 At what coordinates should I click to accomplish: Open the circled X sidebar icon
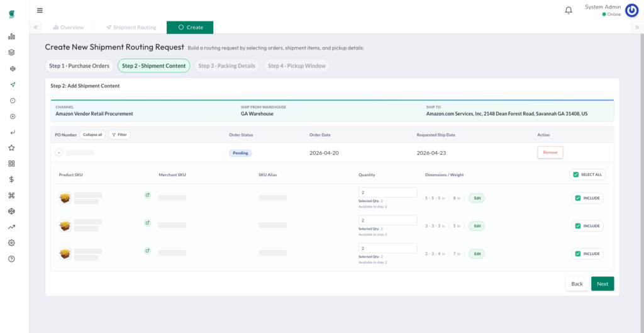click(x=12, y=116)
